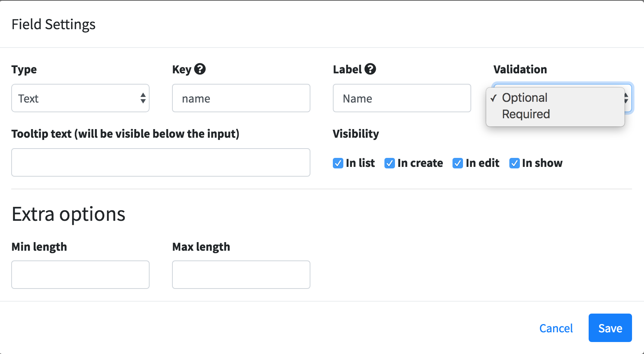
Task: Cancel the field settings dialog
Action: pyautogui.click(x=556, y=328)
